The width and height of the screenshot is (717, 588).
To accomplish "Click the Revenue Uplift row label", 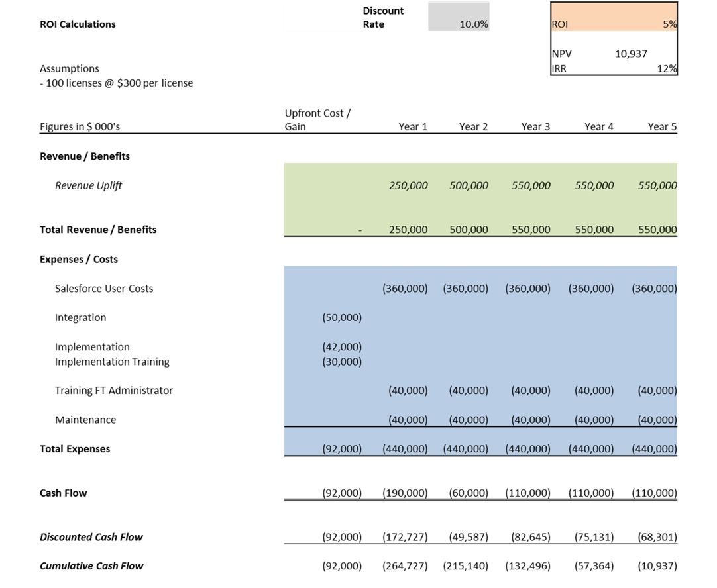I will [x=89, y=185].
